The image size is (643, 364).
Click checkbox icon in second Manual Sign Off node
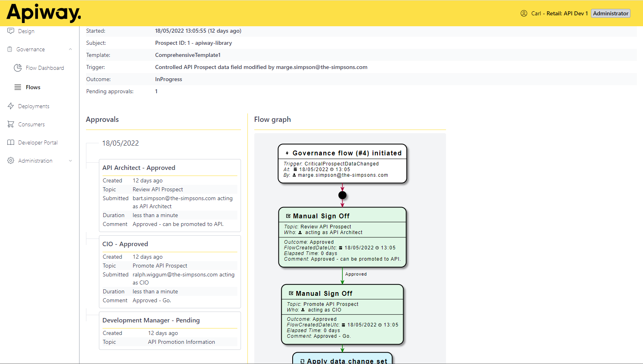pos(291,293)
